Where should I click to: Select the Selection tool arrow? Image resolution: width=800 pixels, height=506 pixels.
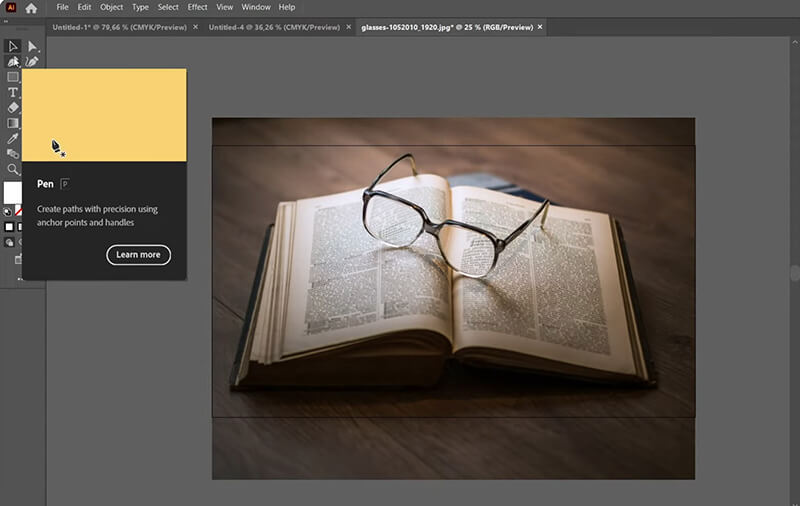click(13, 46)
